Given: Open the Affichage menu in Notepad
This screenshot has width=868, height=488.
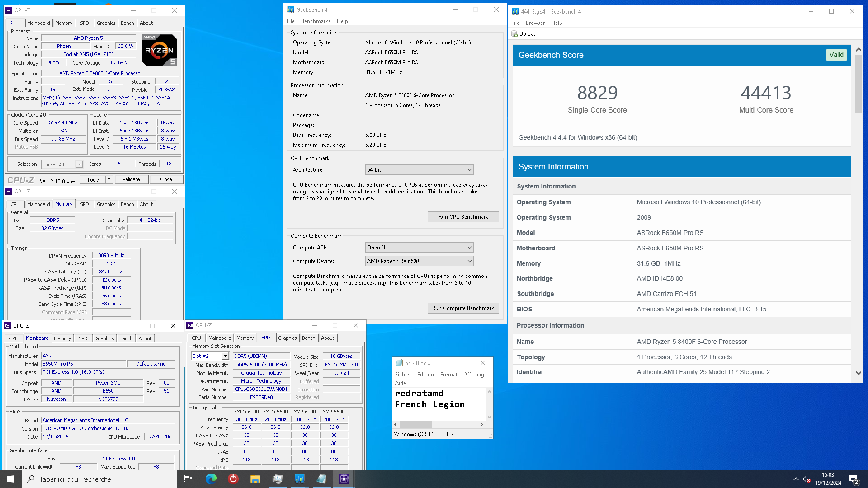Looking at the screenshot, I should pos(475,375).
